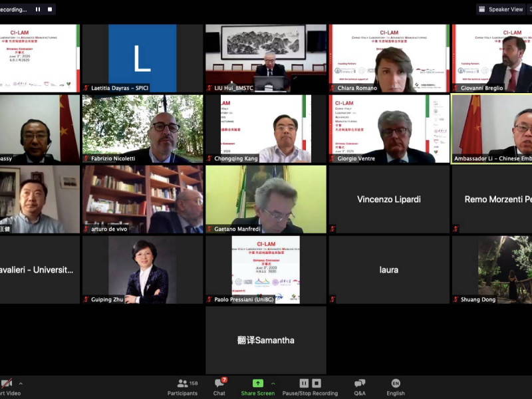Click muted mic icon beside Giorgio Ventre
Viewport: 532px width, 399px height.
[x=332, y=158]
